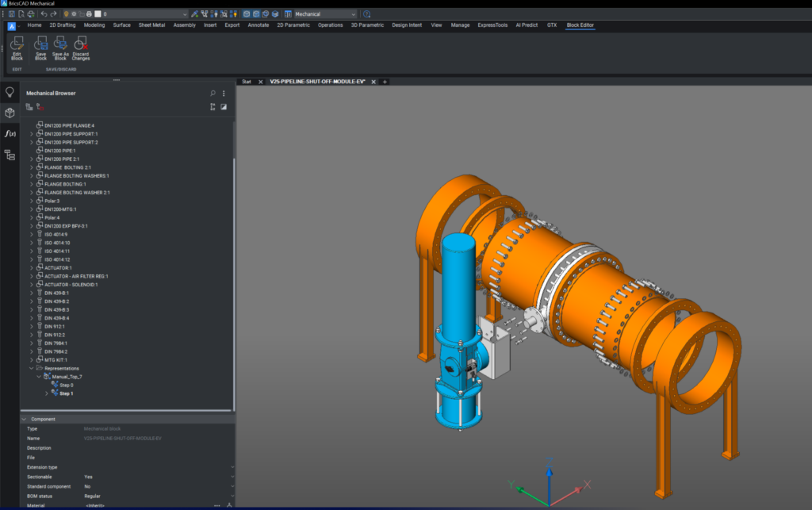The width and height of the screenshot is (812, 510).
Task: Open the structure tree panel icon
Action: tap(10, 155)
